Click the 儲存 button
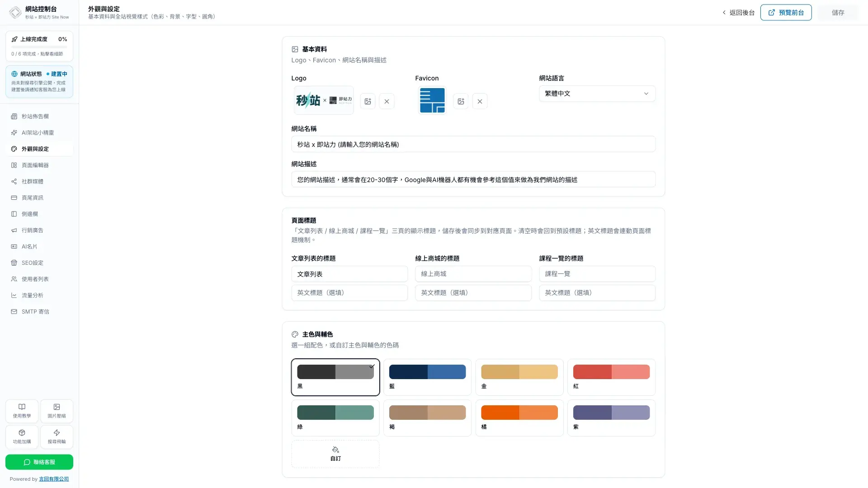 (x=838, y=13)
